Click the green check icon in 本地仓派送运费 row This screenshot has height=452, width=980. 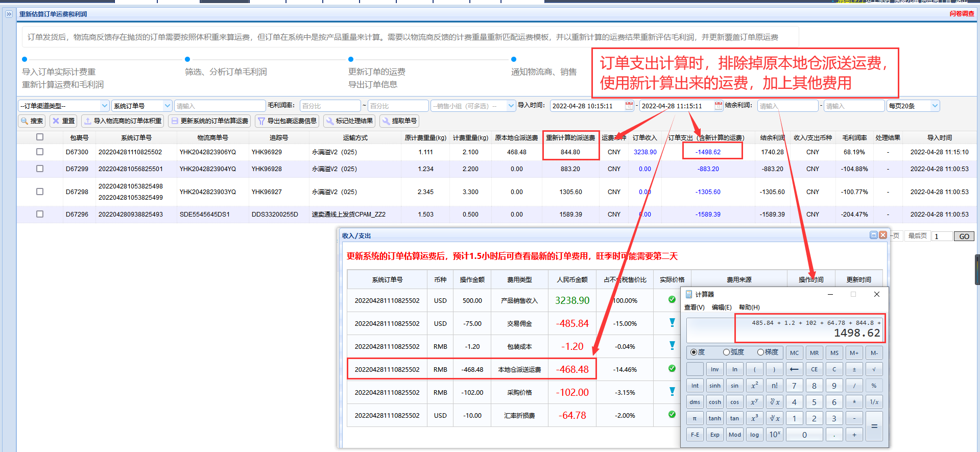coord(672,369)
